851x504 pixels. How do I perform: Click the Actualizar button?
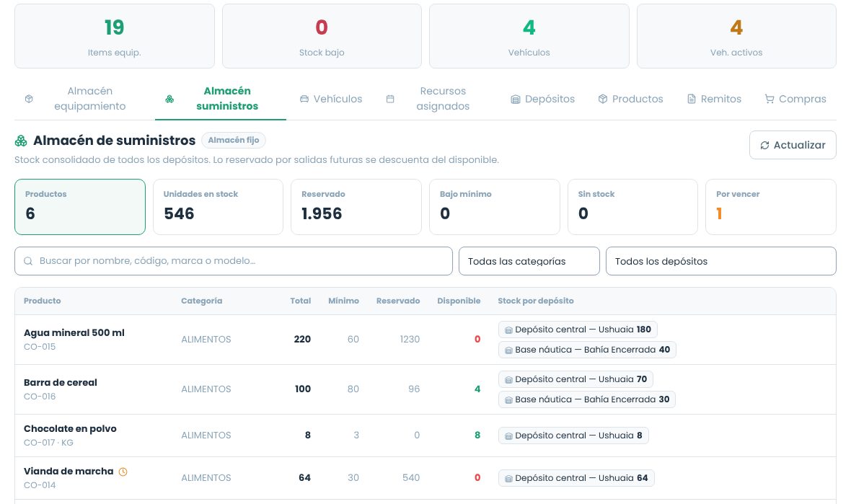click(x=793, y=145)
